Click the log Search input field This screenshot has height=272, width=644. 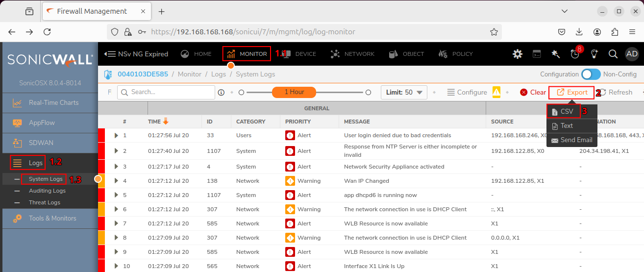click(x=166, y=92)
